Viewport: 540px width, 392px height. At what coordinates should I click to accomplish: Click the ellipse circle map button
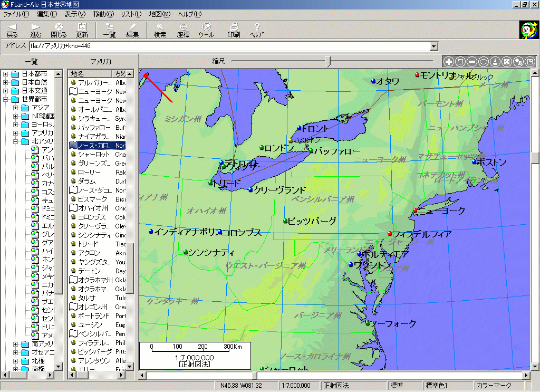tap(484, 62)
